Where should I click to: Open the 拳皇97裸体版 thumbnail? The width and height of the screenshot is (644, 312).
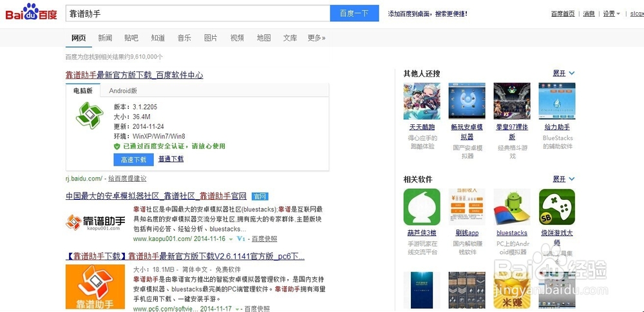pyautogui.click(x=512, y=101)
